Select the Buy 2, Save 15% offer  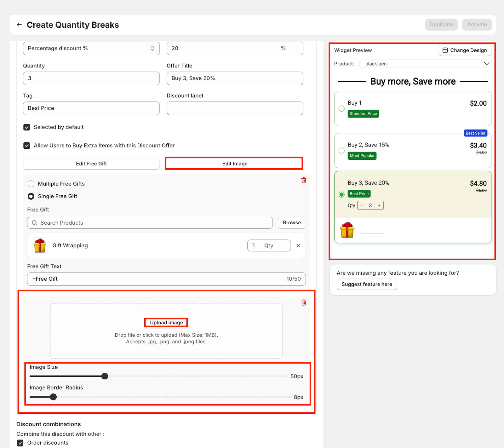point(341,151)
